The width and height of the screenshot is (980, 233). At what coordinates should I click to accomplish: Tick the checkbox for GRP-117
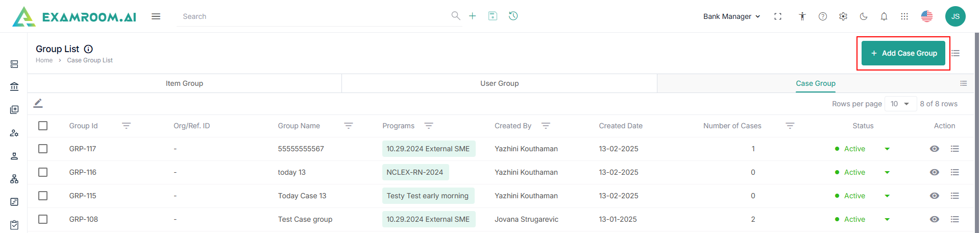[43, 149]
